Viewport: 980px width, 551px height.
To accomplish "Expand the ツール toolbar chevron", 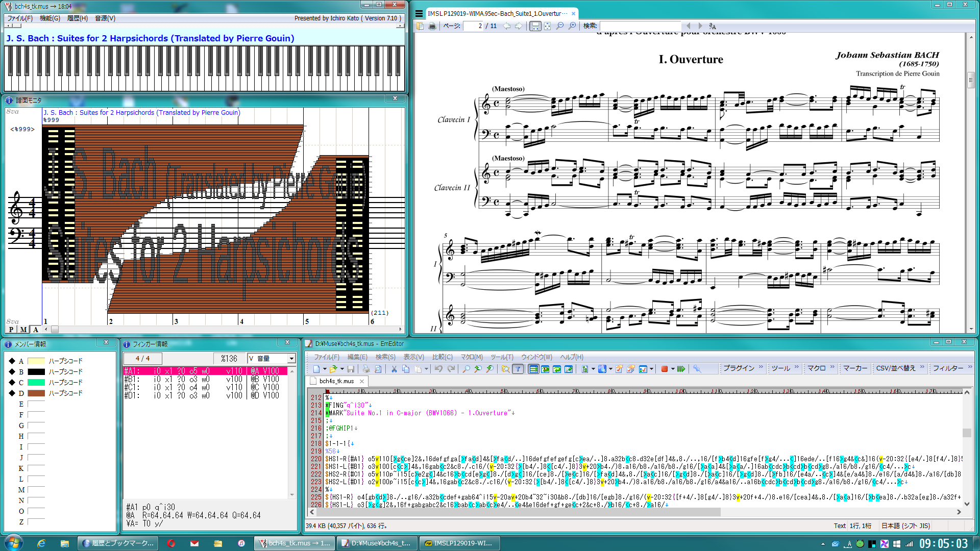I will point(797,367).
